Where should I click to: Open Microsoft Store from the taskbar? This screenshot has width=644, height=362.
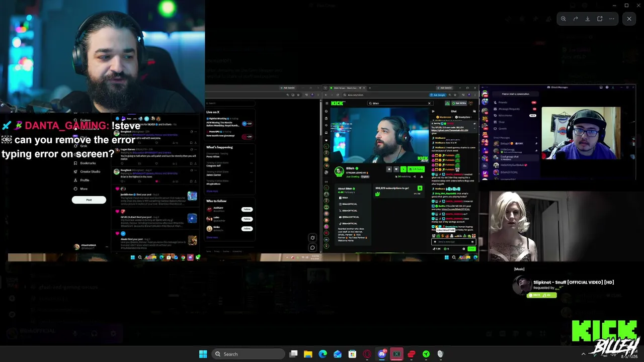(x=352, y=354)
